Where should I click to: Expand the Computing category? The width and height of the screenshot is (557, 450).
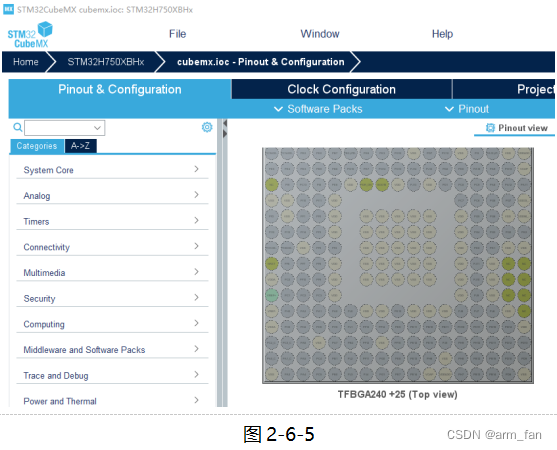click(x=112, y=324)
